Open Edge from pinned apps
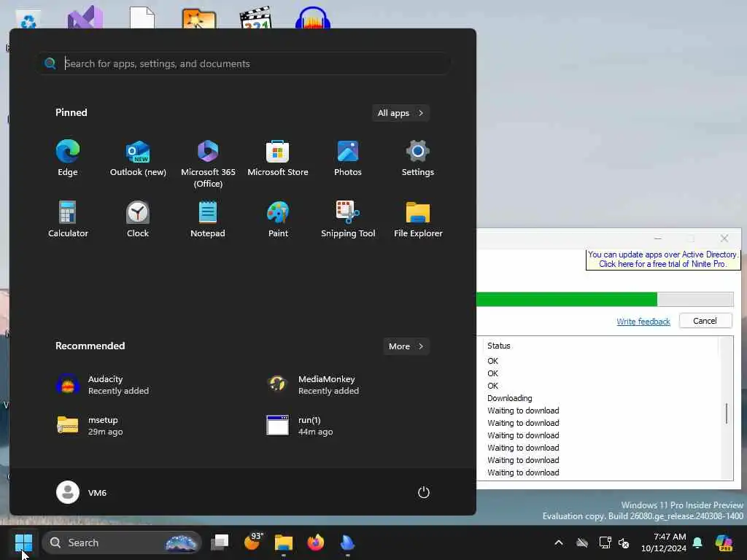 pyautogui.click(x=68, y=158)
